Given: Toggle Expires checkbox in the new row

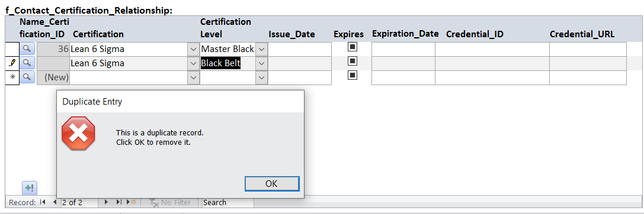Looking at the screenshot, I should coord(353,75).
